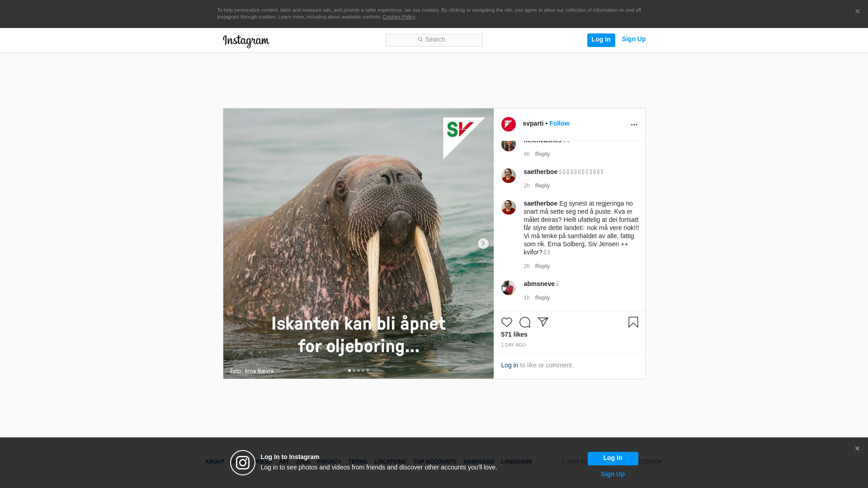The image size is (868, 488).
Task: Reply to the 4h comment
Action: 542,154
